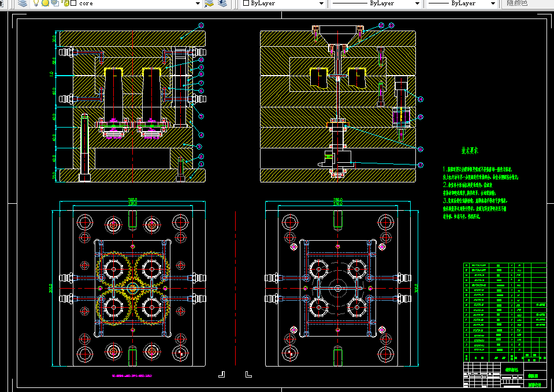554x392 pixels.
Task: Open the ByLayer linetype dropdown
Action: tap(417, 3)
